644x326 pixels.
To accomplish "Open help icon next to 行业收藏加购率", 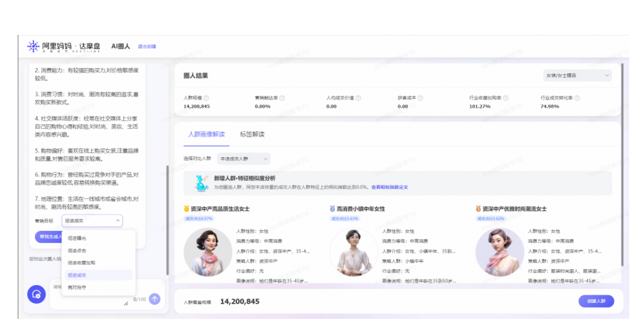I will tap(506, 98).
